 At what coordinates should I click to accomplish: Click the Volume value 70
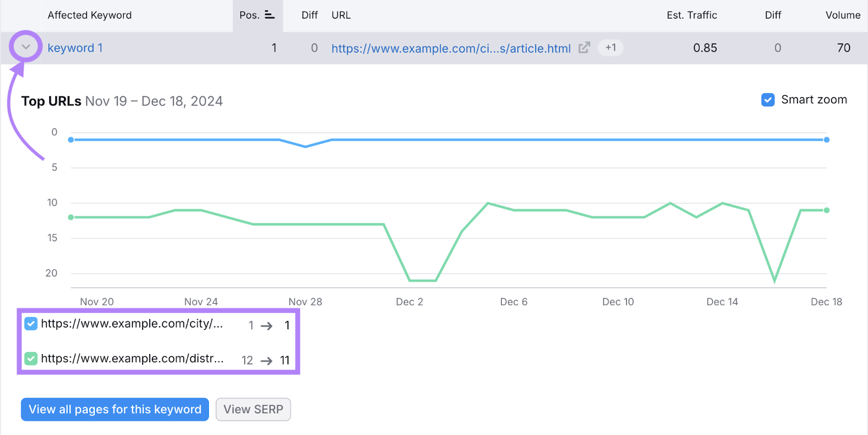[844, 48]
